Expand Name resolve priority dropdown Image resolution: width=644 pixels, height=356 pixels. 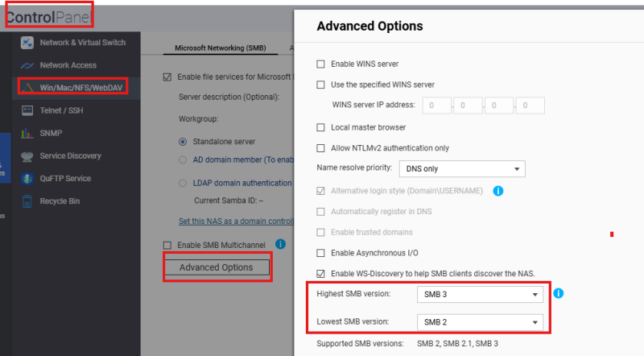coord(462,169)
